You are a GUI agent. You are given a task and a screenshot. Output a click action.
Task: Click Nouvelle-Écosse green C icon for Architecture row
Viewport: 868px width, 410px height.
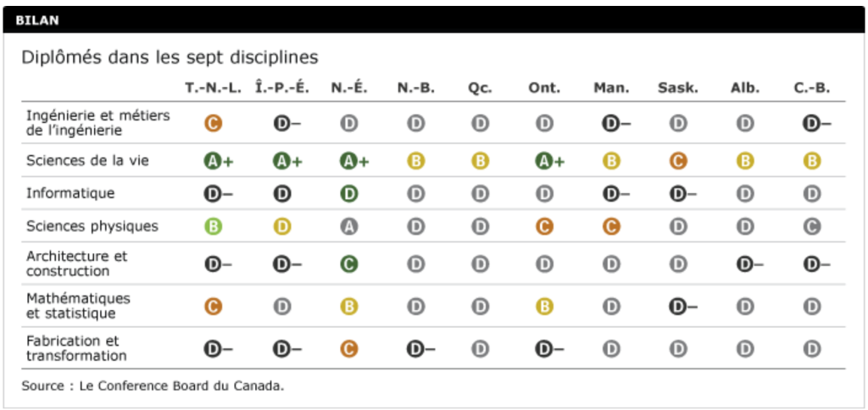coord(348,264)
